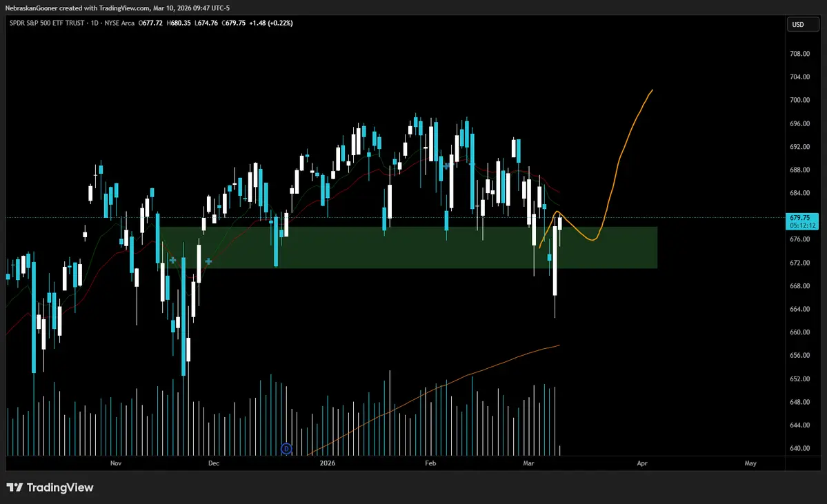Image resolution: width=827 pixels, height=504 pixels.
Task: Click the NYSE Arca exchange label
Action: point(120,23)
